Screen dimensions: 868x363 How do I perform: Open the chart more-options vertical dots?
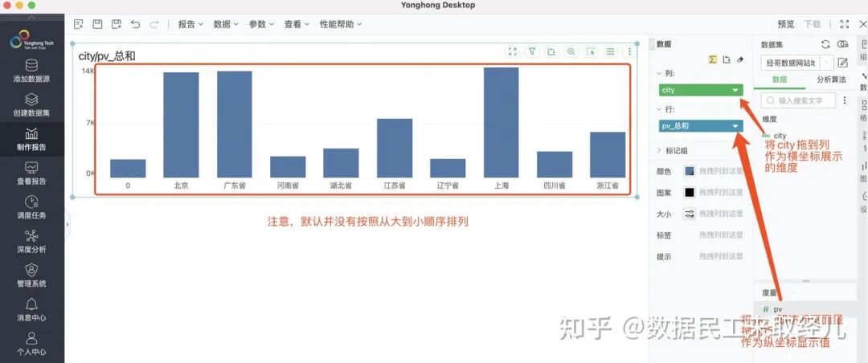click(629, 51)
